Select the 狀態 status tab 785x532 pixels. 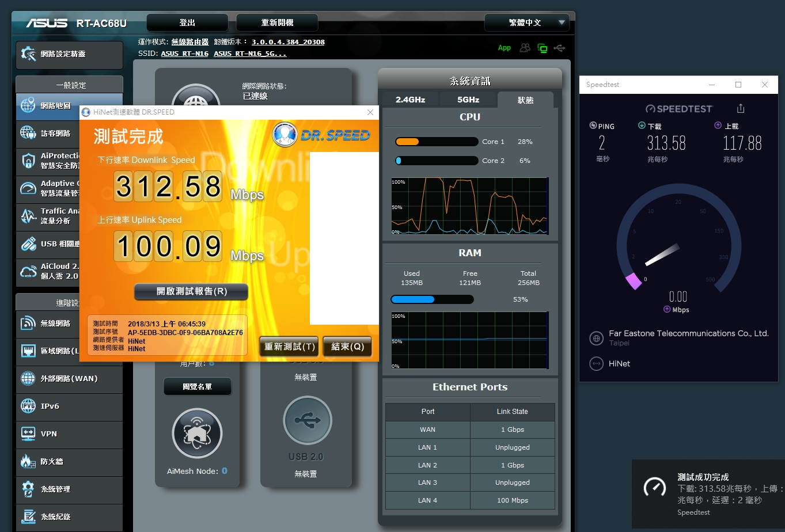click(525, 100)
